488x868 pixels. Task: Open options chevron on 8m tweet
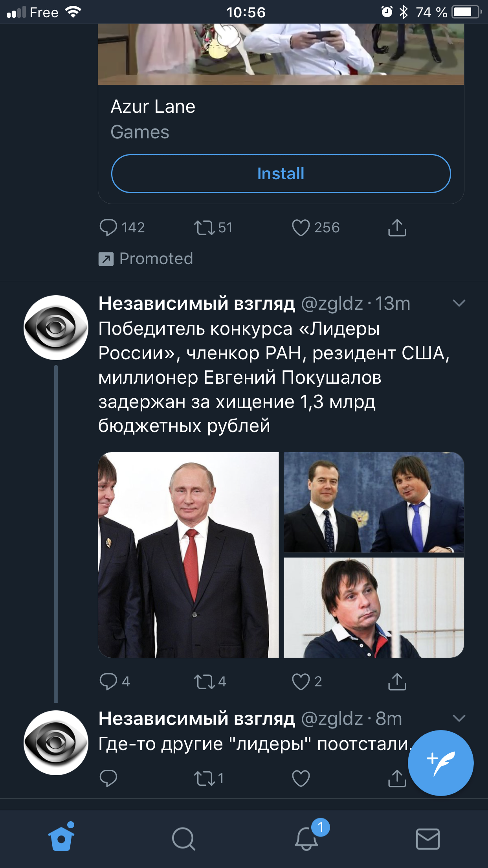[459, 718]
